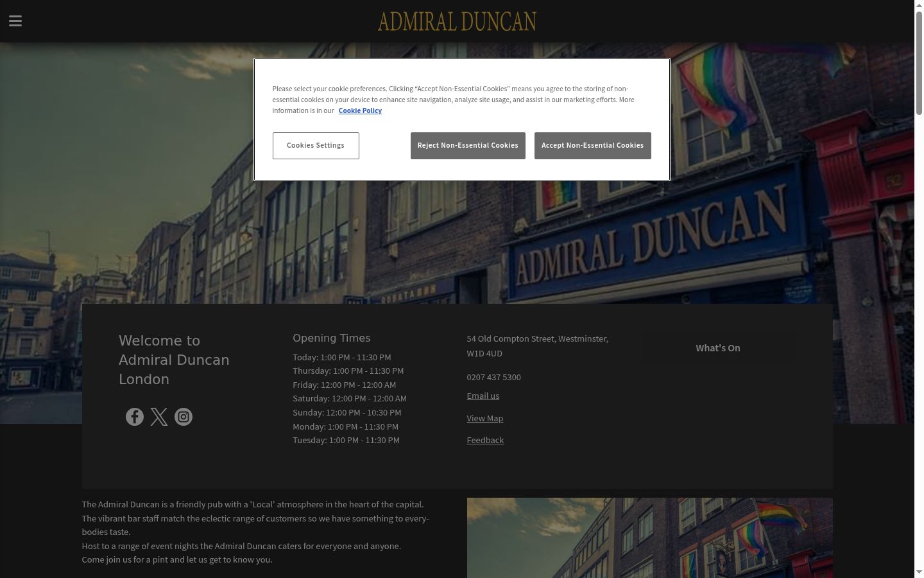Select the Saturday opening hours line
The image size is (924, 578).
coord(350,398)
